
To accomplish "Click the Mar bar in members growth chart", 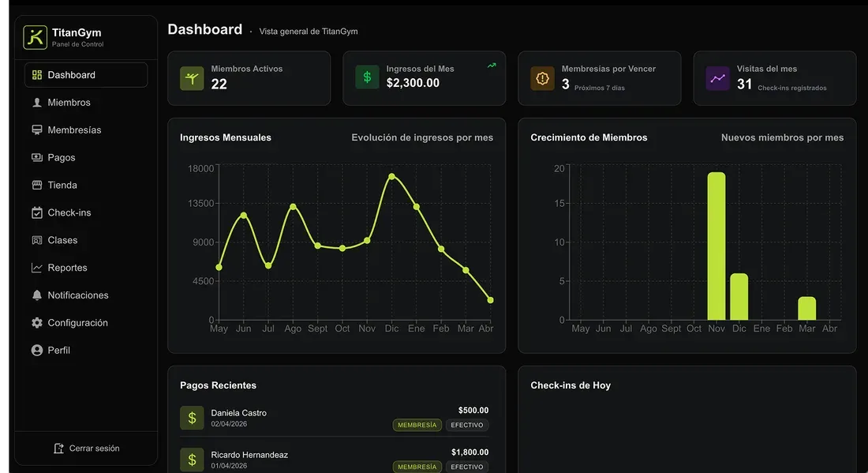I will click(806, 309).
